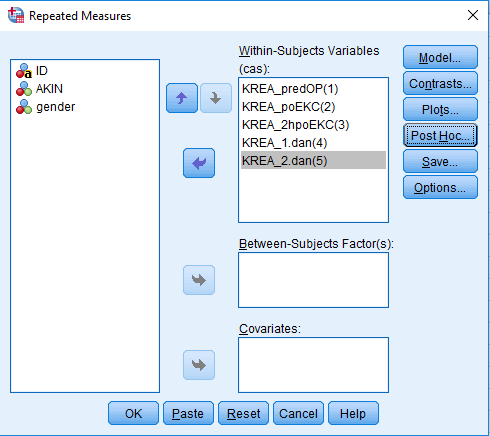Image resolution: width=490 pixels, height=436 pixels.
Task: Remove variable using the left-pointing arrow
Action: [199, 163]
